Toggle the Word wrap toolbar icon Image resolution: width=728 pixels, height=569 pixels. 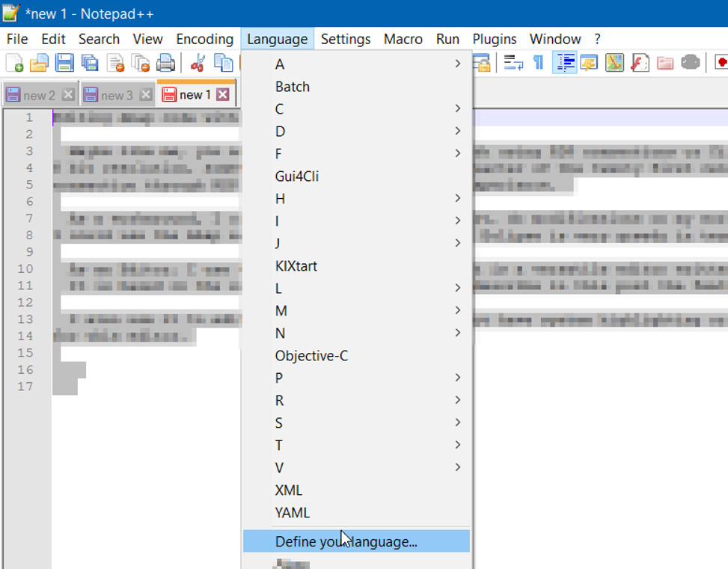coord(513,63)
